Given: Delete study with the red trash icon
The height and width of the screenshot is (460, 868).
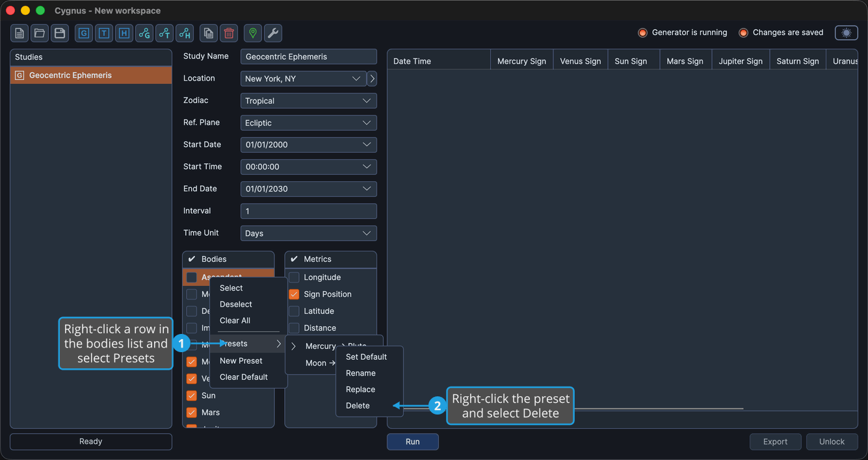Looking at the screenshot, I should click(229, 33).
